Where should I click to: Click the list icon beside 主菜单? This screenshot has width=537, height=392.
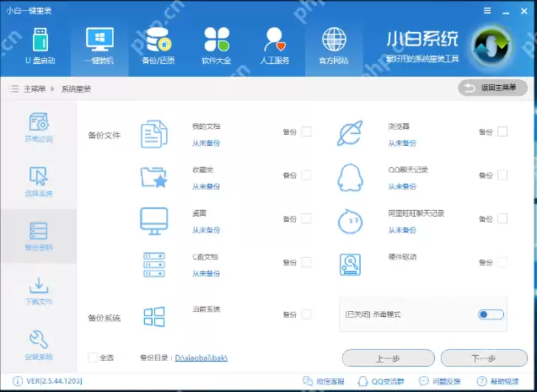(13, 89)
